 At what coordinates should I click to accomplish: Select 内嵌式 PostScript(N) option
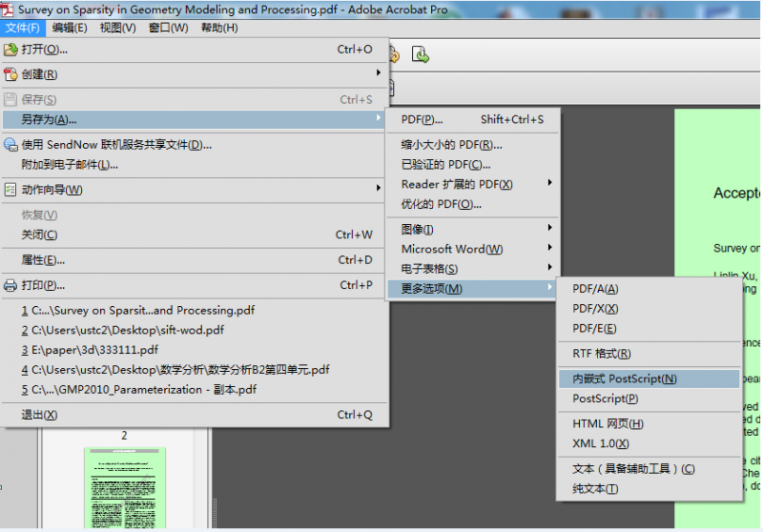point(650,379)
